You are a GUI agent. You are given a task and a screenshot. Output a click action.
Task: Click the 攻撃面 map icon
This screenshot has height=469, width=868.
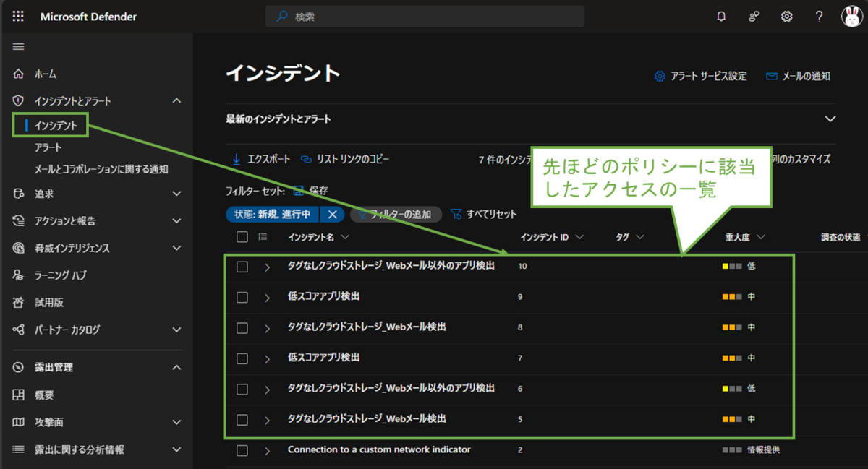[19, 422]
